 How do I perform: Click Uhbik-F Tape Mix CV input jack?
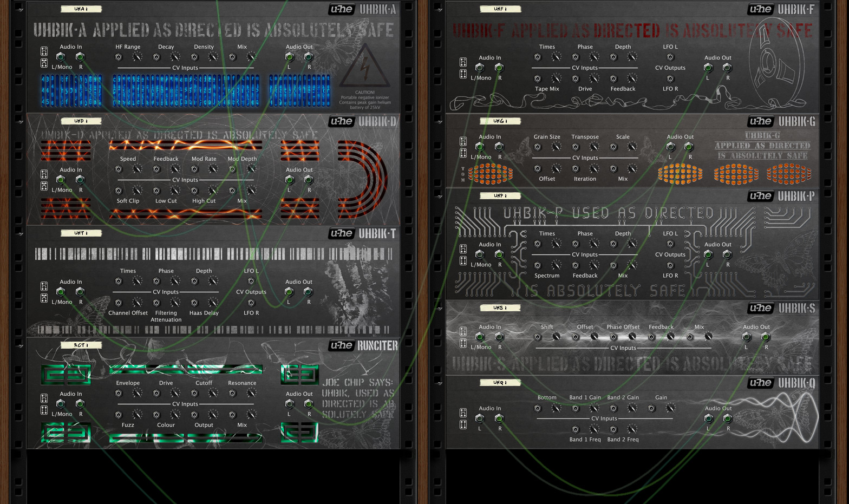point(538,78)
